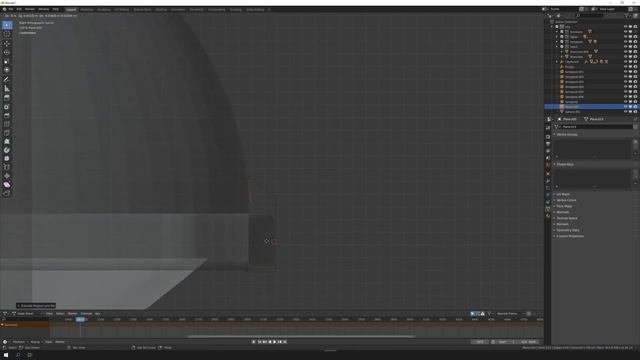Choose the Smooth vertices tool
640x360 pixels.
pyautogui.click(x=7, y=158)
